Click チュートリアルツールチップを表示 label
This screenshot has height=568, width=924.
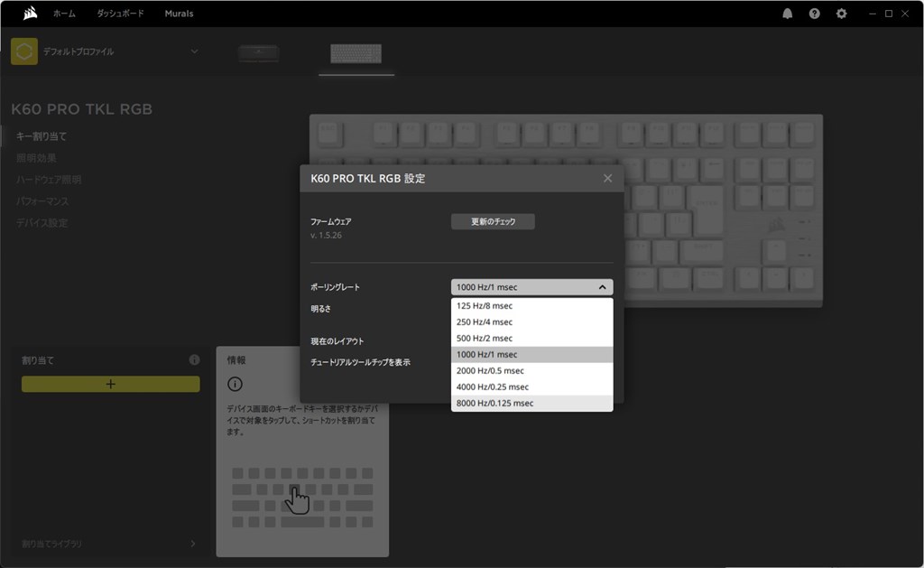[x=360, y=362]
